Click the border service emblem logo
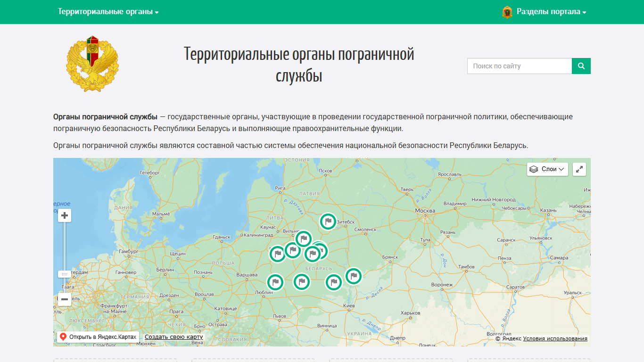The height and width of the screenshot is (362, 644). tap(92, 63)
